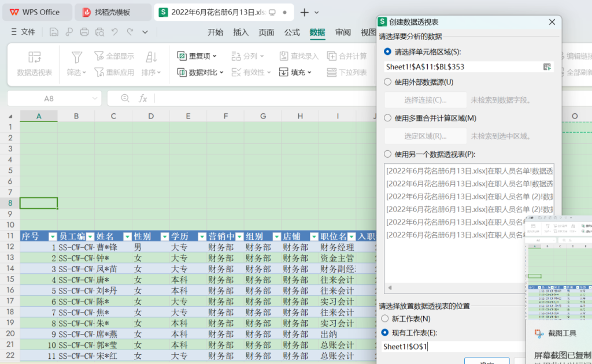Choose 新工作表(N) radio button
The height and width of the screenshot is (364, 592).
tap(385, 319)
